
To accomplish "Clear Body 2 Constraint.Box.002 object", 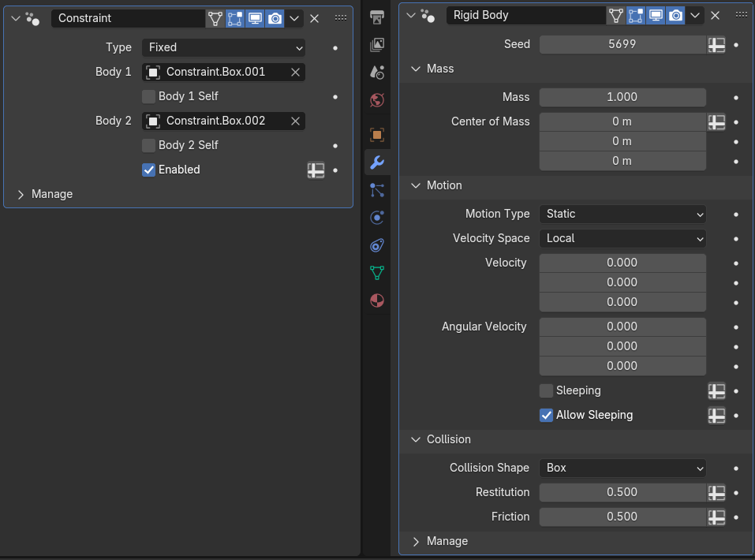I will coord(295,121).
